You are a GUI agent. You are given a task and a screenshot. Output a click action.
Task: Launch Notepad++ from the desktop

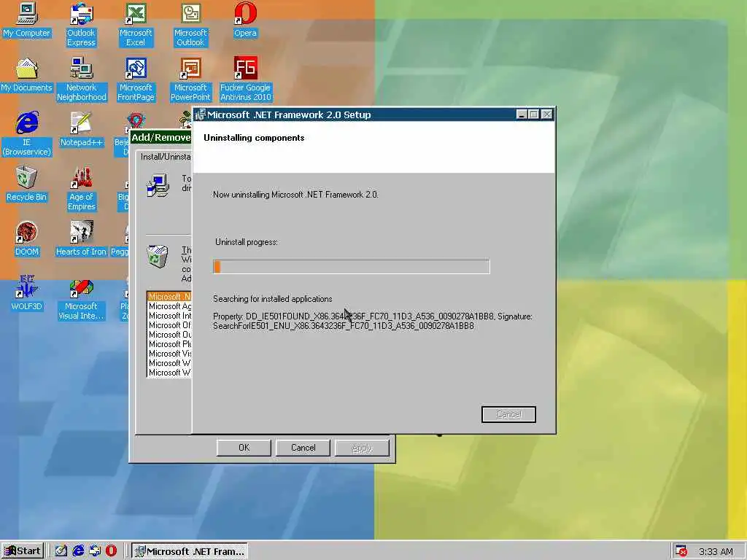(82, 130)
